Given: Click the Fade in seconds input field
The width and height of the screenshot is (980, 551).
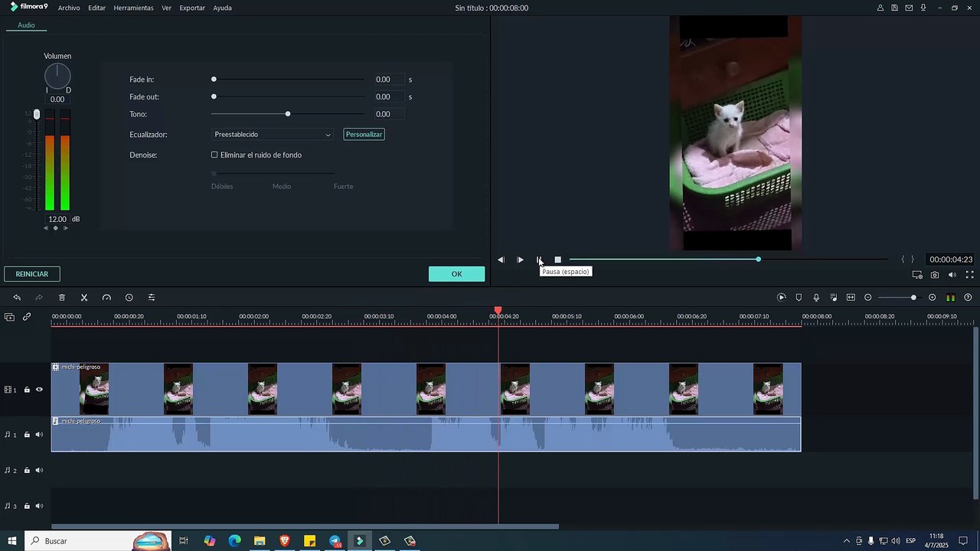Looking at the screenshot, I should [388, 80].
